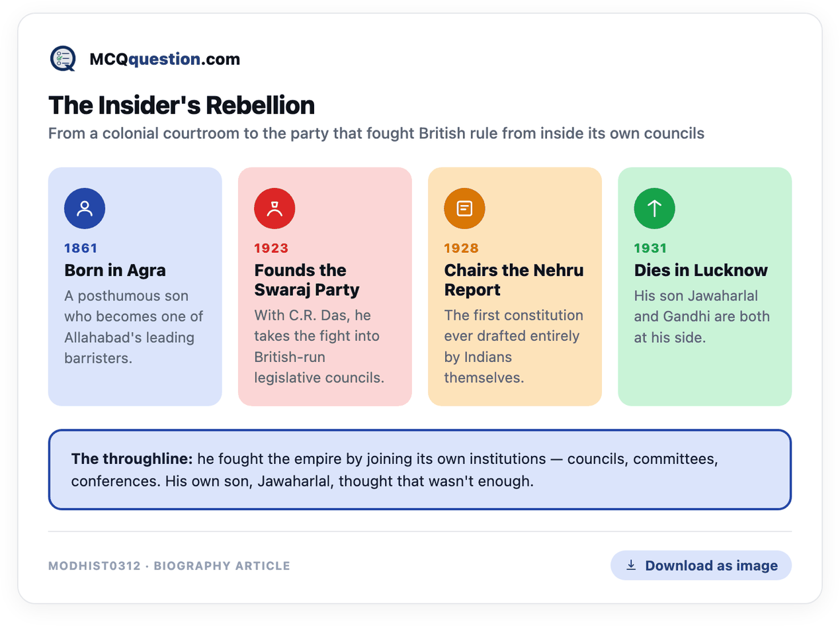Select the Founds the Swaraj Party card
Viewport: 840px width, 626px height.
pyautogui.click(x=325, y=287)
